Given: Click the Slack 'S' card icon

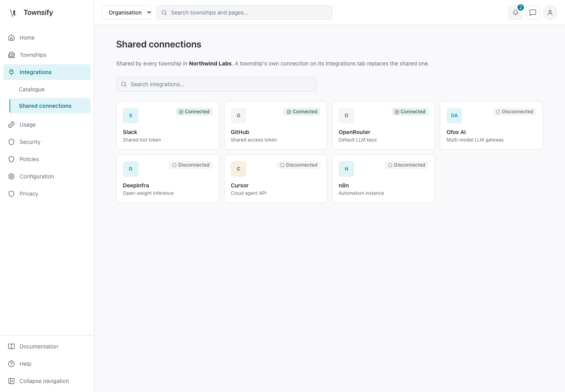Looking at the screenshot, I should pos(131,116).
